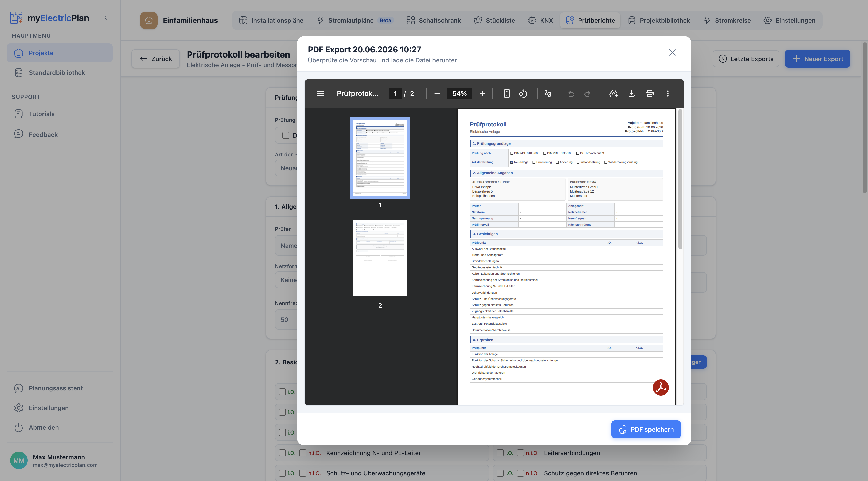The height and width of the screenshot is (481, 868).
Task: Check n.i.O. for Leiterverbindungen
Action: point(520,453)
